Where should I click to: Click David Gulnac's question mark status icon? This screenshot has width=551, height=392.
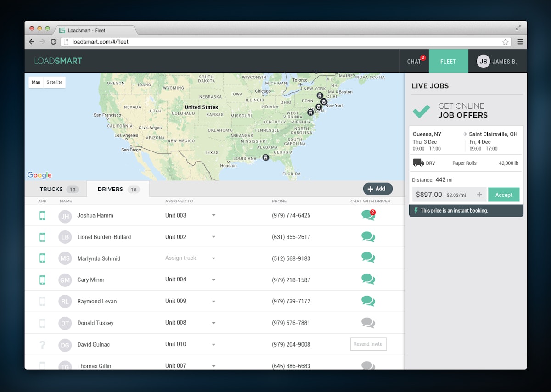pos(42,344)
